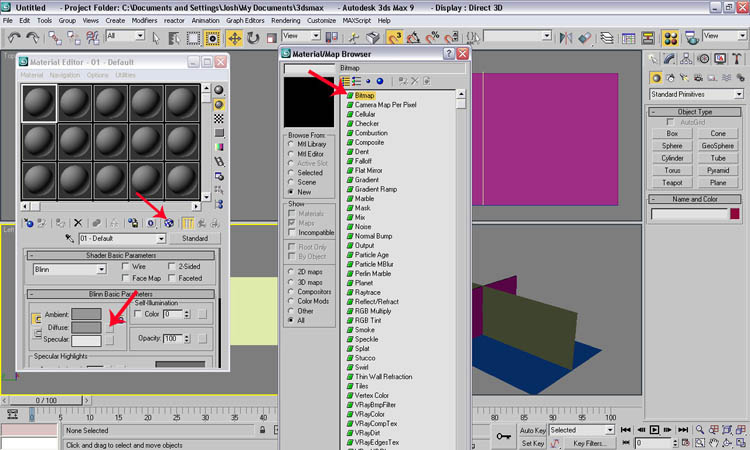This screenshot has width=750, height=450.
Task: Expand the Standard Primitives dropdown
Action: click(x=695, y=94)
